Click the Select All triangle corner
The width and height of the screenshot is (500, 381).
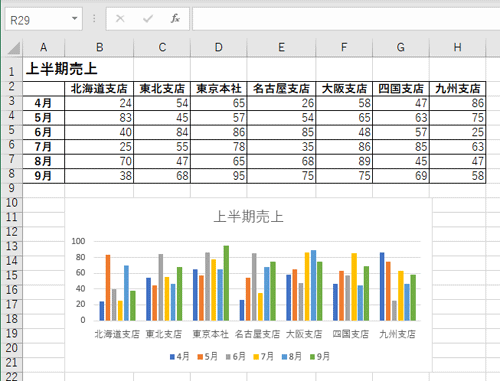[14, 48]
